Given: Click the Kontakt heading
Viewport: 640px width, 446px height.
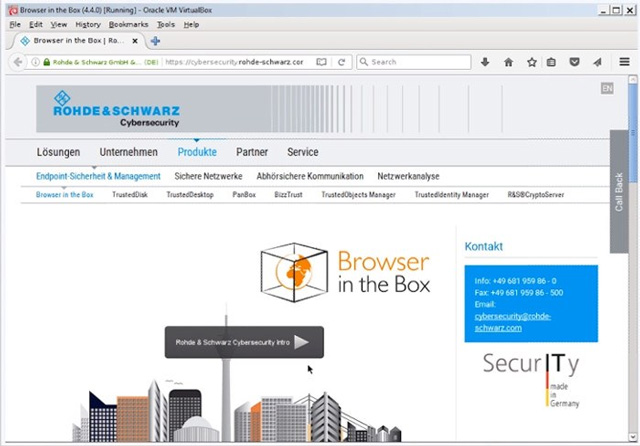Looking at the screenshot, I should pyautogui.click(x=484, y=246).
